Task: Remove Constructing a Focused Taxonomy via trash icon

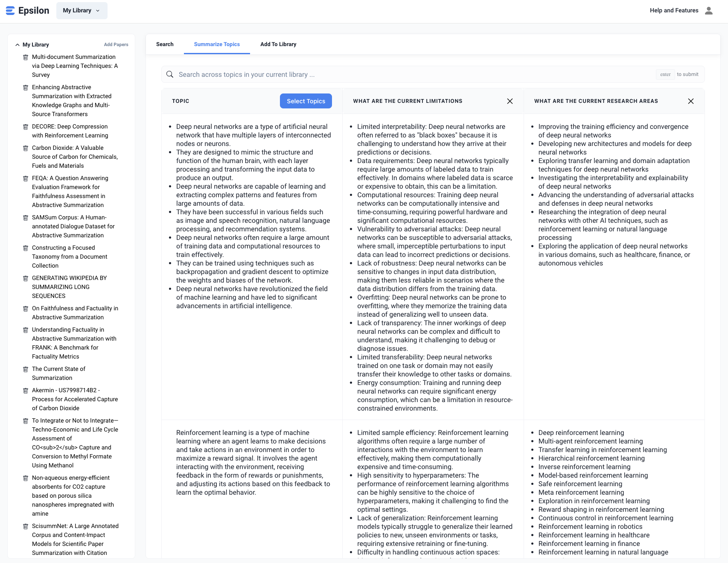Action: 26,248
